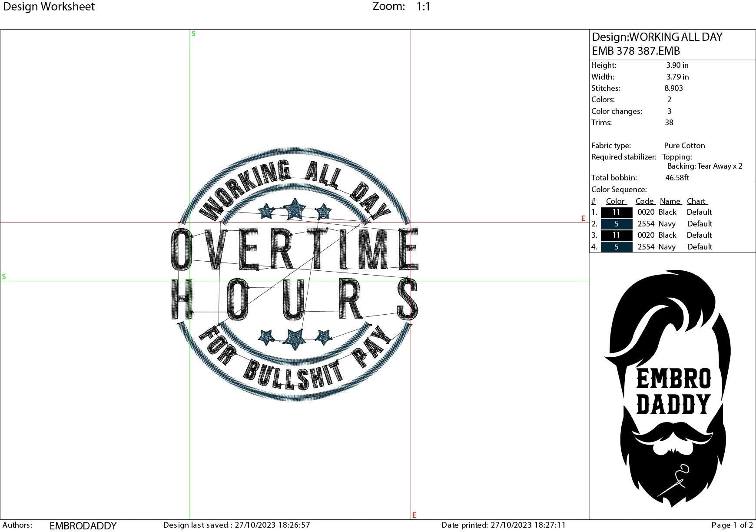Click the center star above OVERTIME
The image size is (756, 532).
click(295, 209)
